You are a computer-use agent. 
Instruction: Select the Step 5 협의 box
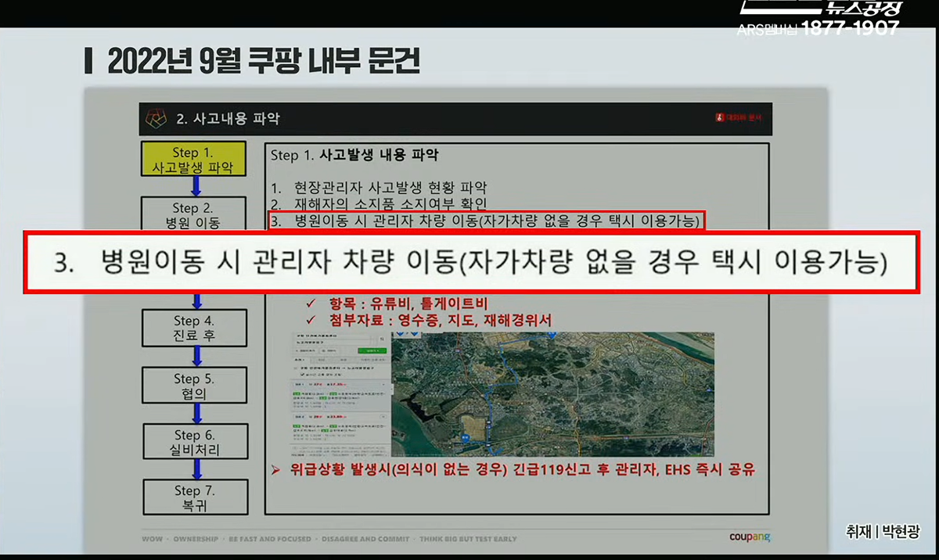click(x=193, y=386)
